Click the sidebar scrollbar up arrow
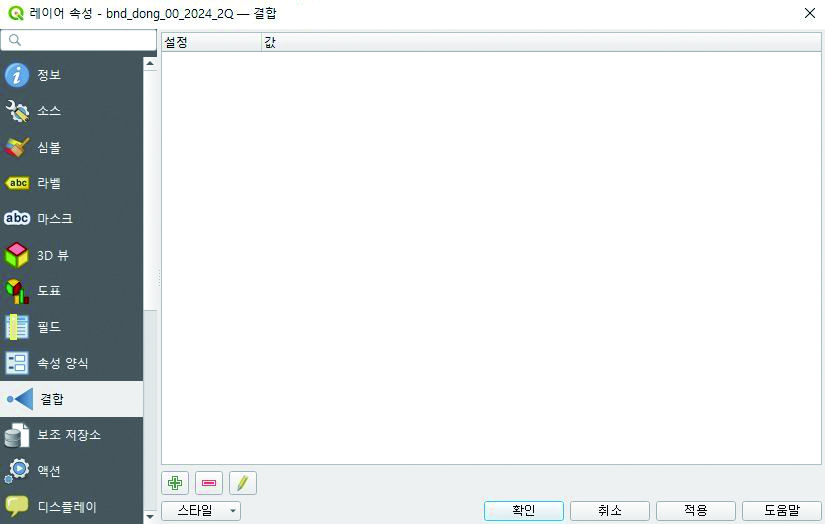 point(150,64)
